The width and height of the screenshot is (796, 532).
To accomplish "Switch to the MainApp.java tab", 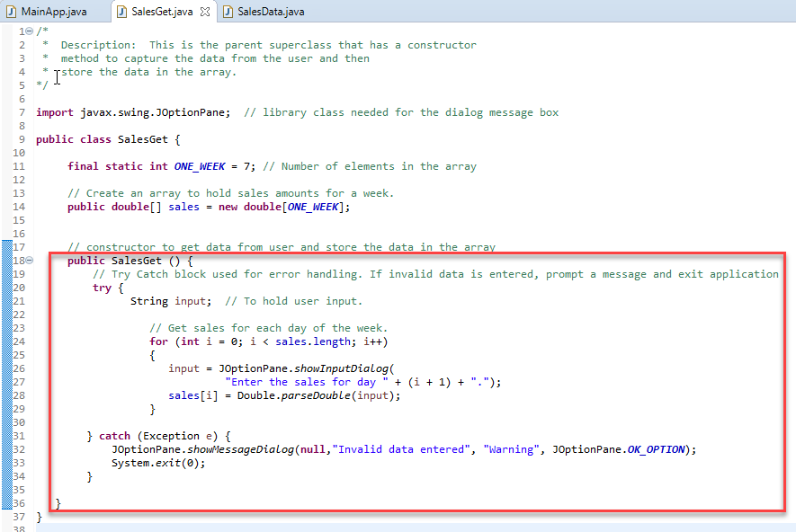I will point(56,13).
